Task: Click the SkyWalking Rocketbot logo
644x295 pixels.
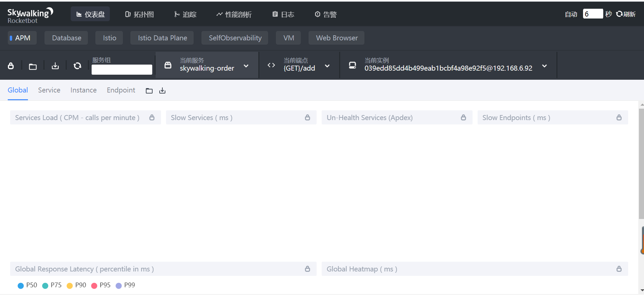Action: (x=30, y=15)
